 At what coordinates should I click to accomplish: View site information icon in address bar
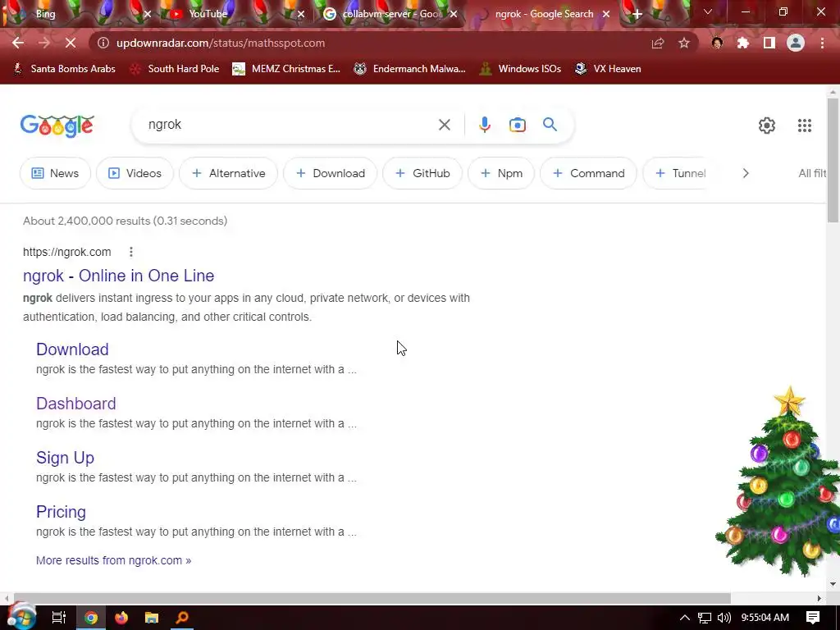[103, 43]
